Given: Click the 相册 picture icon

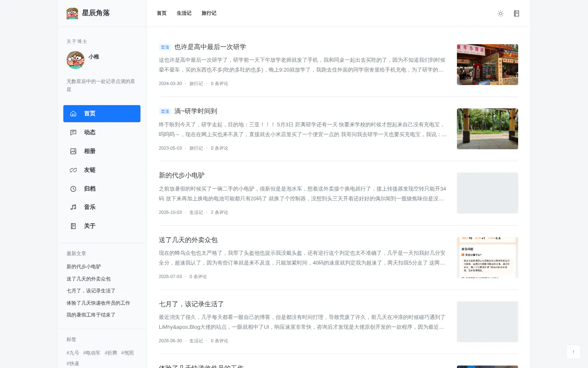Looking at the screenshot, I should pyautogui.click(x=73, y=151).
